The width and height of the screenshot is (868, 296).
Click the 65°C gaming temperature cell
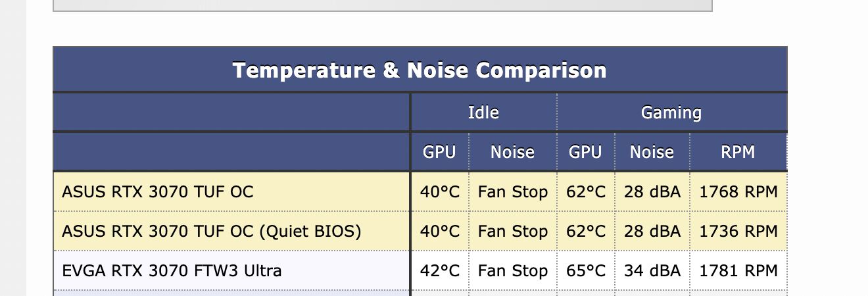click(585, 271)
